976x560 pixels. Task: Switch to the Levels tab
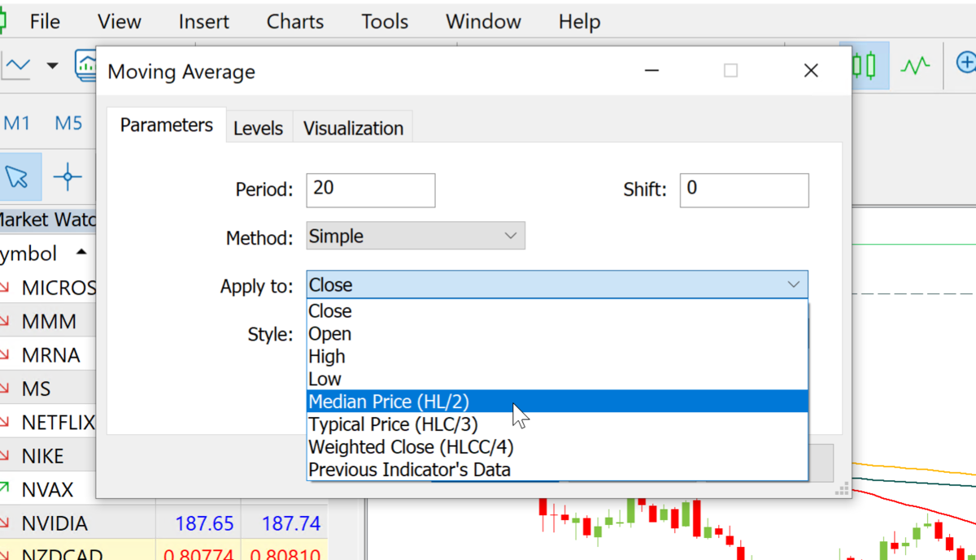[x=258, y=128]
